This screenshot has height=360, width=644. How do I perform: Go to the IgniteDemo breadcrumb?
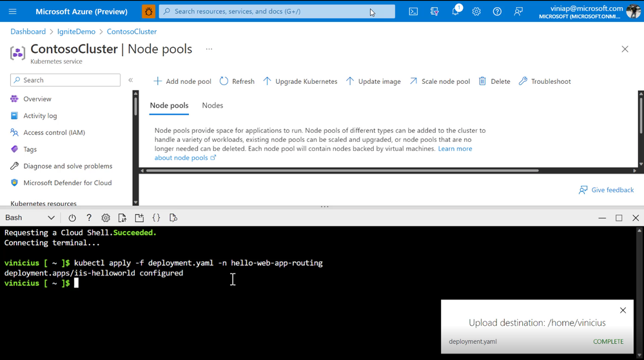click(76, 32)
